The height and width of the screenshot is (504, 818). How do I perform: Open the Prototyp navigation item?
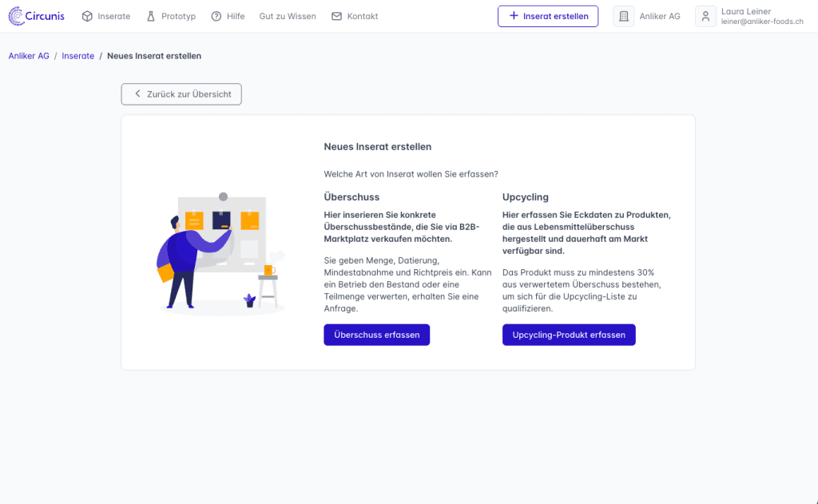178,16
